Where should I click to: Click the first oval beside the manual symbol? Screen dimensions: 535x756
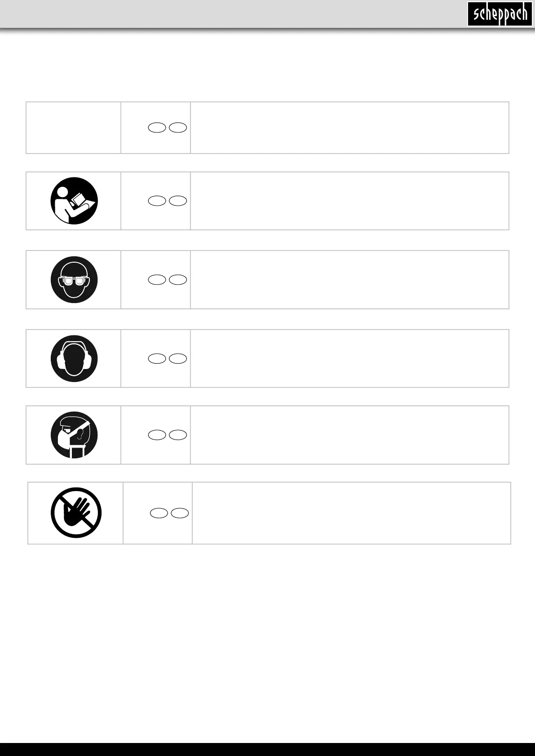[x=156, y=201]
